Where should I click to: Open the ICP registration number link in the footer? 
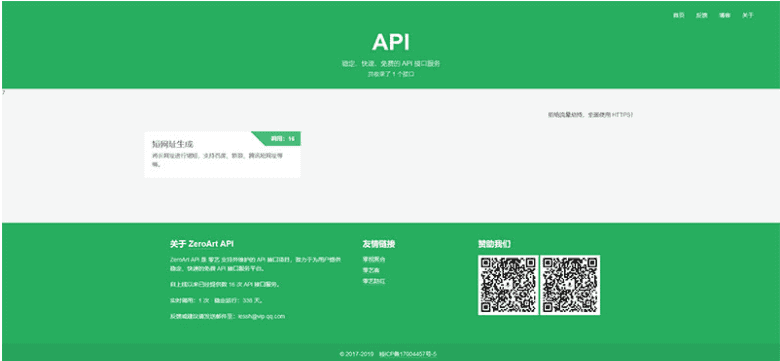click(408, 354)
